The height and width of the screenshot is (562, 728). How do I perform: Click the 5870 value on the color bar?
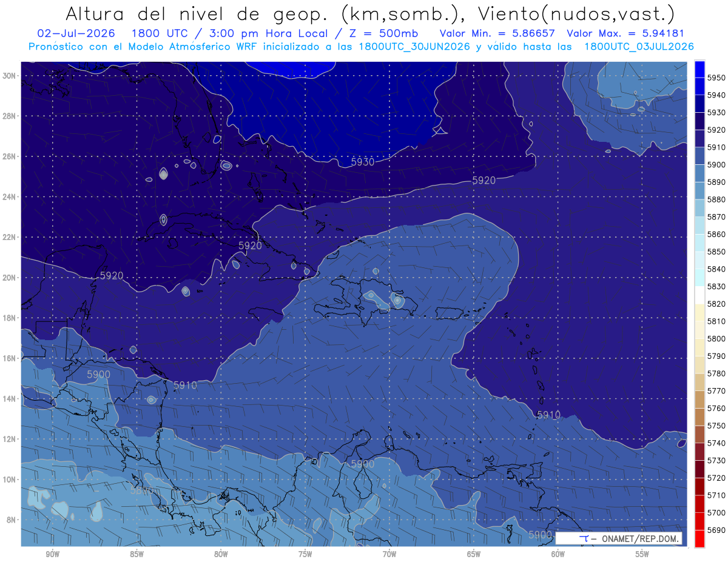pyautogui.click(x=716, y=216)
